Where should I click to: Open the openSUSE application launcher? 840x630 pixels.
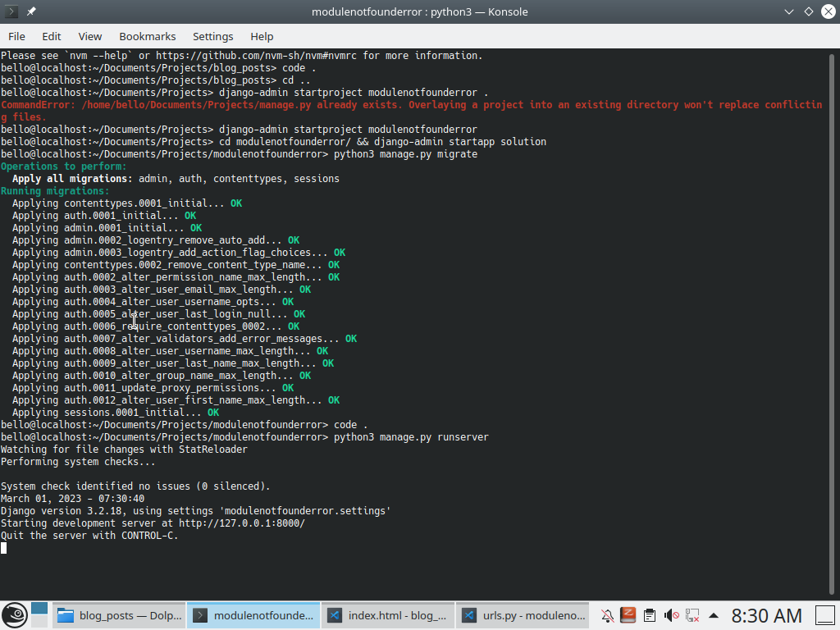pyautogui.click(x=14, y=615)
